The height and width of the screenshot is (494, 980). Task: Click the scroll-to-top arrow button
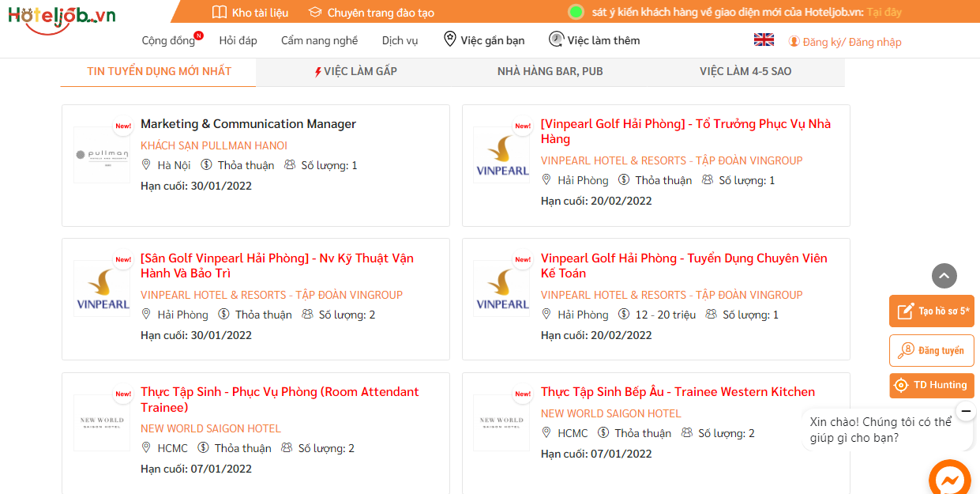944,276
